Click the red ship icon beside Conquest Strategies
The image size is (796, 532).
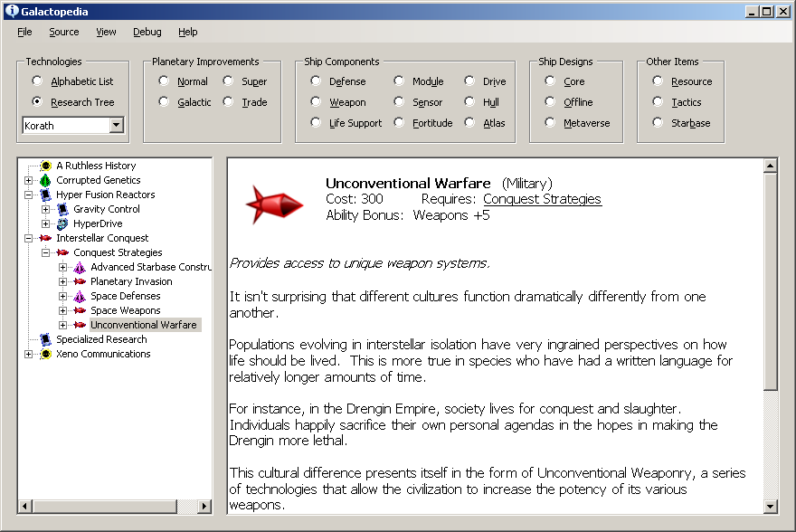tap(63, 252)
